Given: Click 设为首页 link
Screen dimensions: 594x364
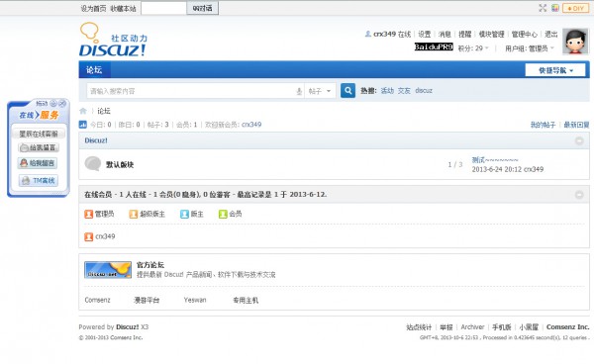Looking at the screenshot, I should click(93, 8).
